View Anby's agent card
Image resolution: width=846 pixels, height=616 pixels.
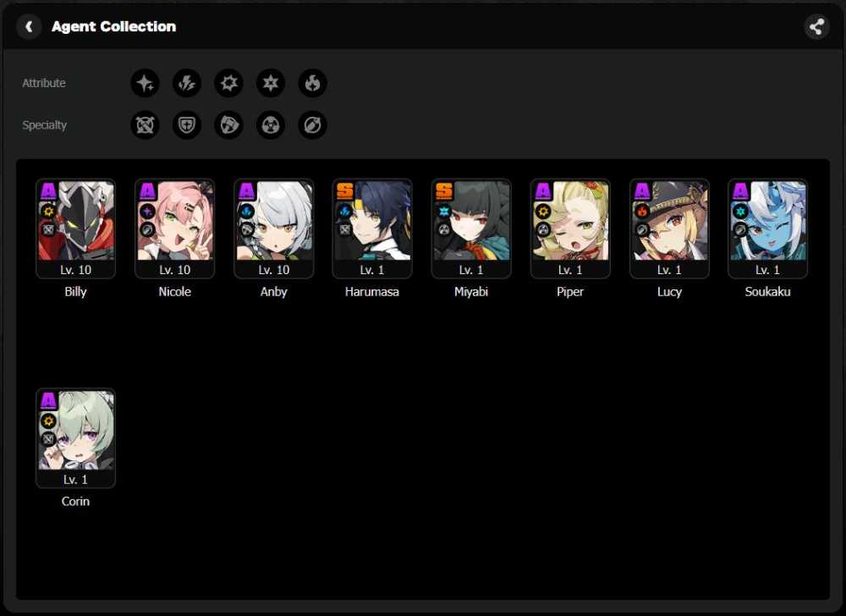click(273, 228)
